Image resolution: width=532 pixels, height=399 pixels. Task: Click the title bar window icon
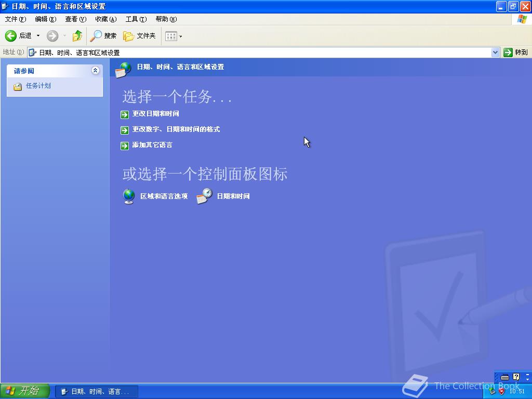point(5,6)
